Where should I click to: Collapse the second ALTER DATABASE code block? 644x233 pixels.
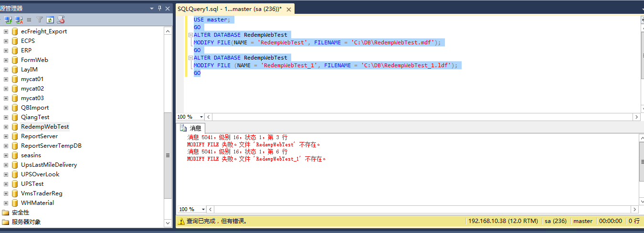pos(190,58)
